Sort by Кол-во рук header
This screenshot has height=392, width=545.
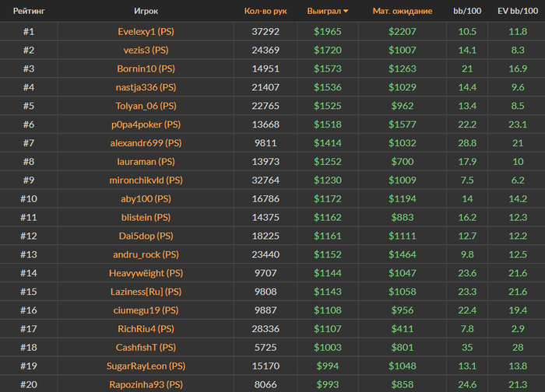[265, 12]
